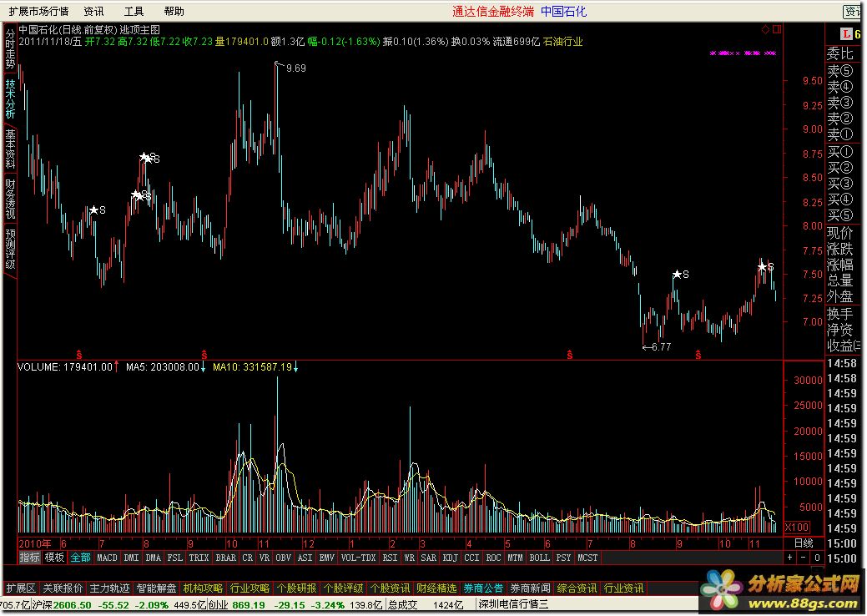Click the red S marker below chart near June 2011
Viewport: 867px width, 616px height.
click(x=570, y=355)
